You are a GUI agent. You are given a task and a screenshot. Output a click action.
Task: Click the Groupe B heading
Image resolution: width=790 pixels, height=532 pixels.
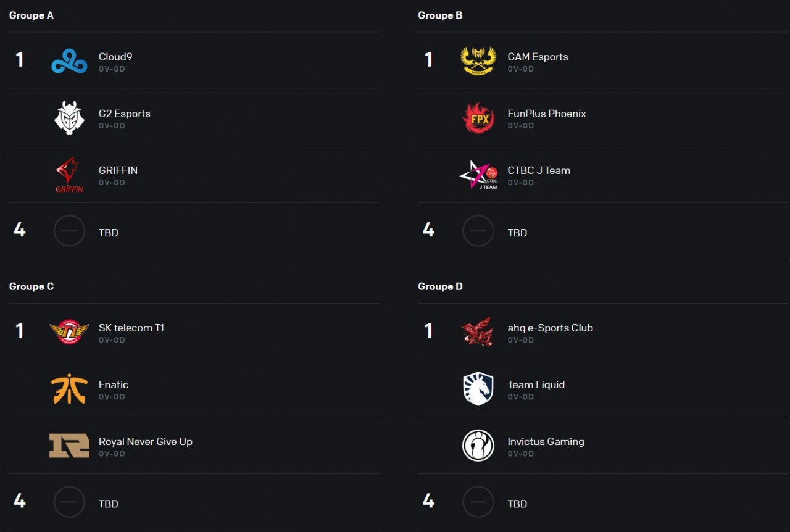click(x=440, y=15)
